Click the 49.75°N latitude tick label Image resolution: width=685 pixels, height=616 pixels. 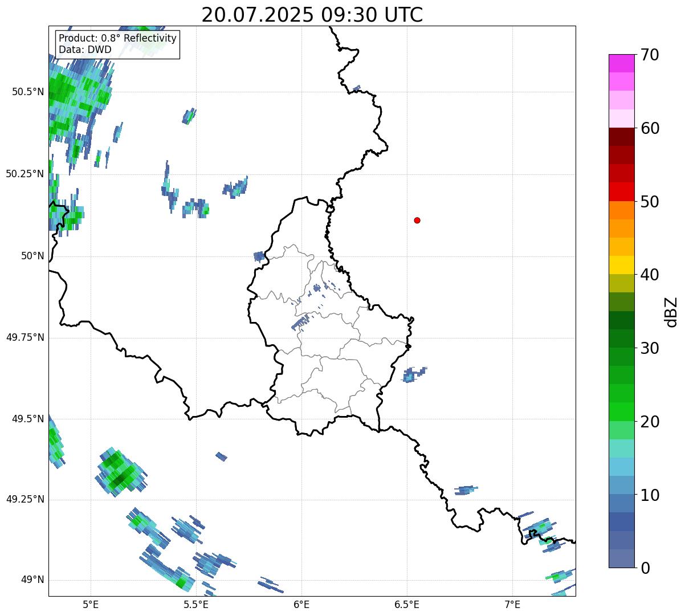pyautogui.click(x=25, y=337)
